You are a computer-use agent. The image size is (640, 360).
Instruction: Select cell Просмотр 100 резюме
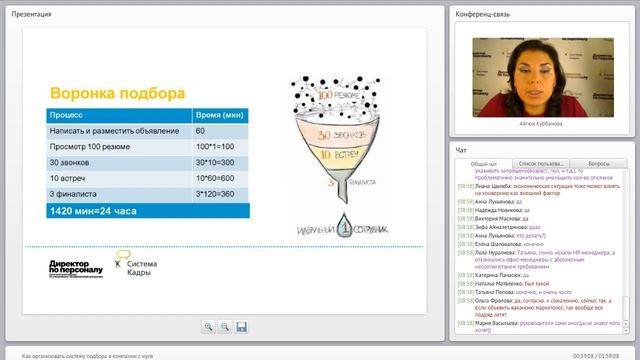coord(119,147)
